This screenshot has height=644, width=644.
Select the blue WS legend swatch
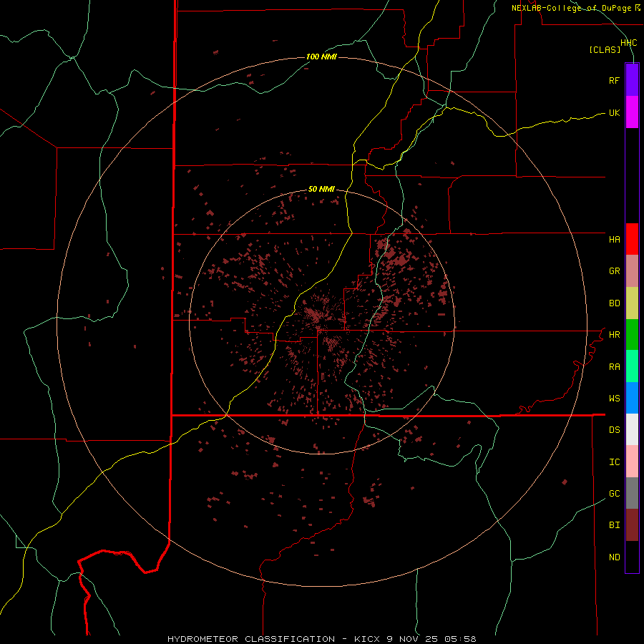coord(632,398)
